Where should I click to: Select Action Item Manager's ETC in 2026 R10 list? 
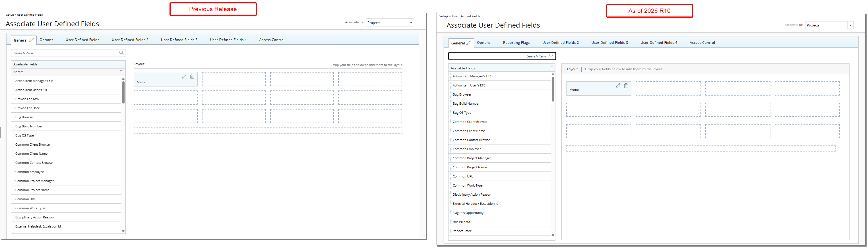(x=500, y=76)
